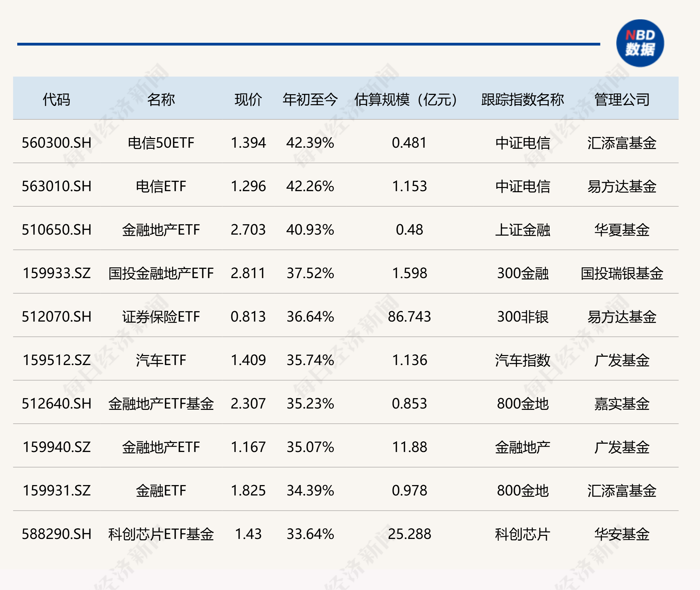700x590 pixels.
Task: Click the NBD数据 logo badge
Action: [640, 43]
